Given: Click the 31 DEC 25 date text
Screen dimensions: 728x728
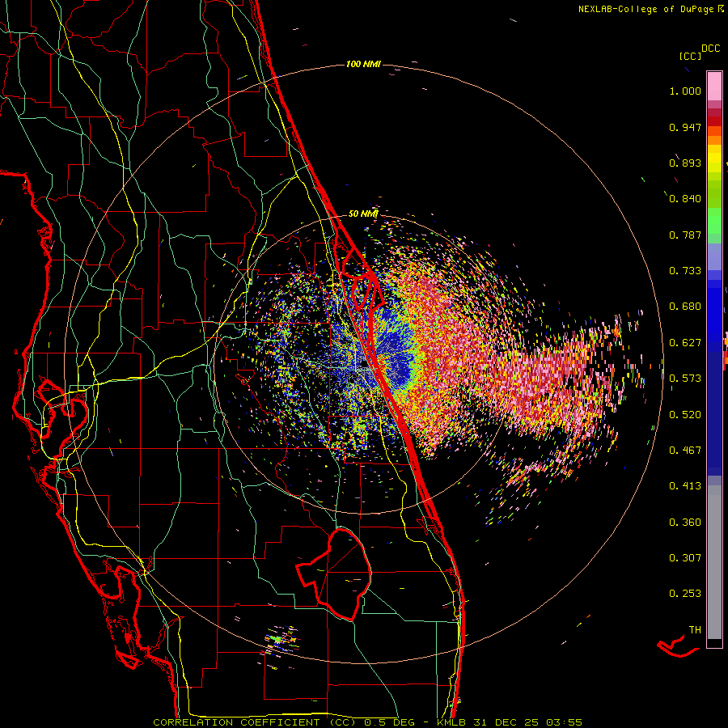Looking at the screenshot, I should tap(506, 722).
